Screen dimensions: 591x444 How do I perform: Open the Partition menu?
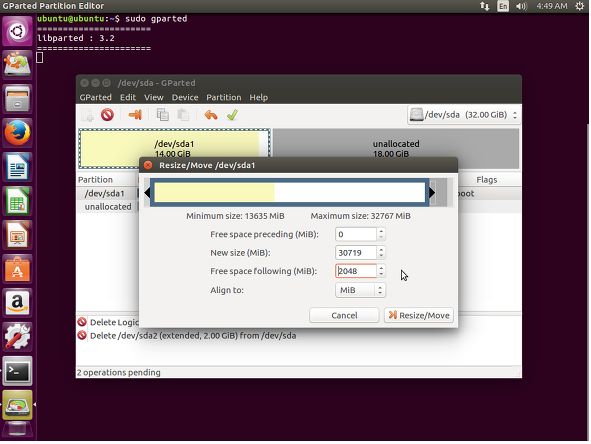tap(224, 97)
